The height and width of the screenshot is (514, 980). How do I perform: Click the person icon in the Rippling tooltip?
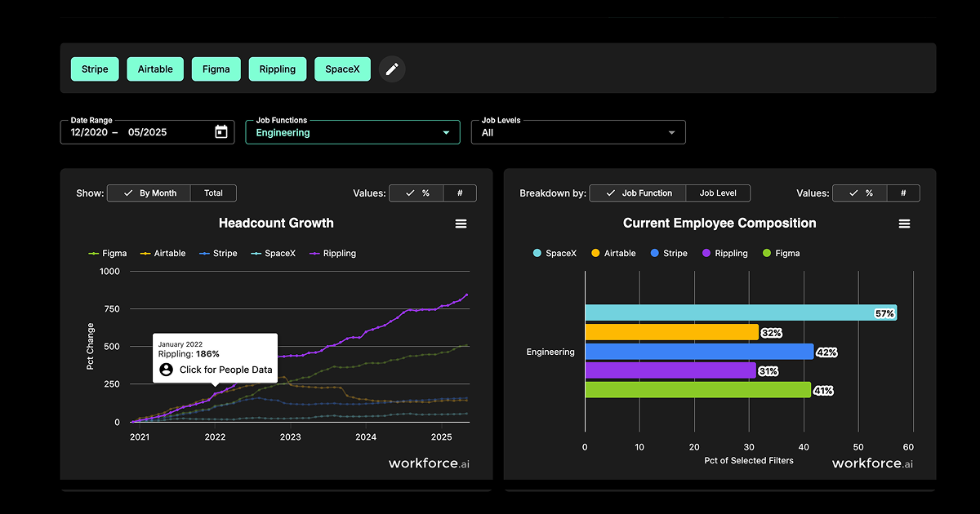166,370
